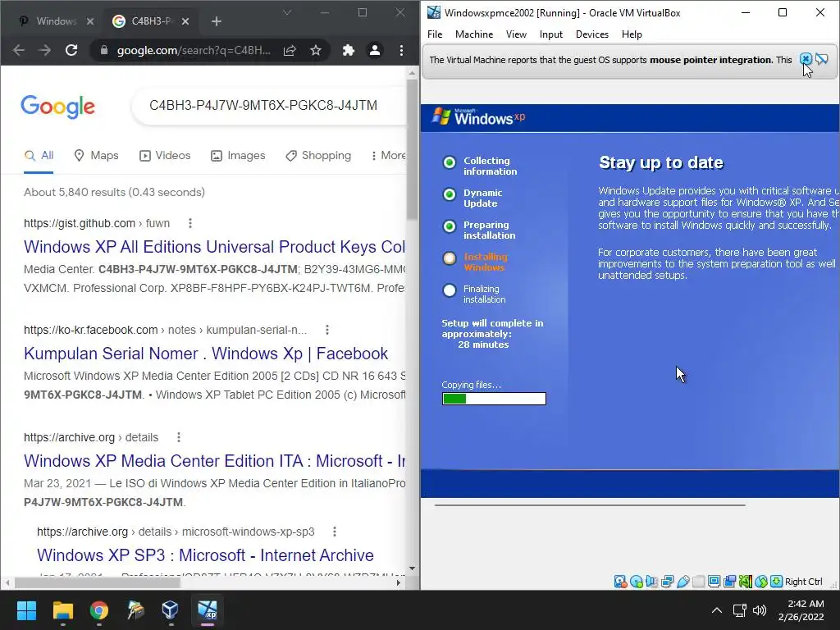Open shared folders indicator in VirtualBox status bar
This screenshot has width=840, height=630.
pos(699,582)
